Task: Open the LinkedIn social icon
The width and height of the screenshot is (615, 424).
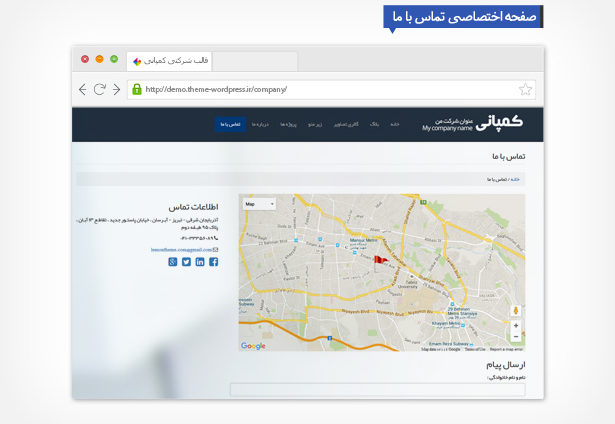Action: [x=199, y=262]
